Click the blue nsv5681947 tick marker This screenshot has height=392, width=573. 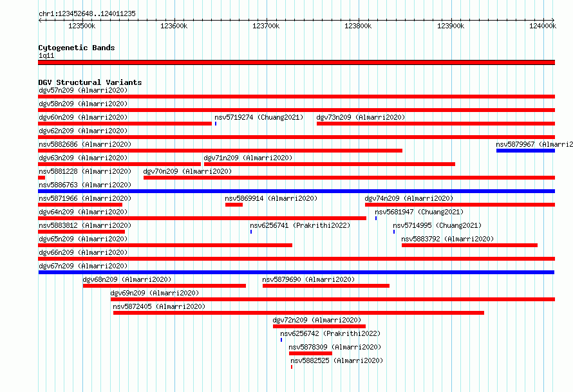tap(376, 218)
